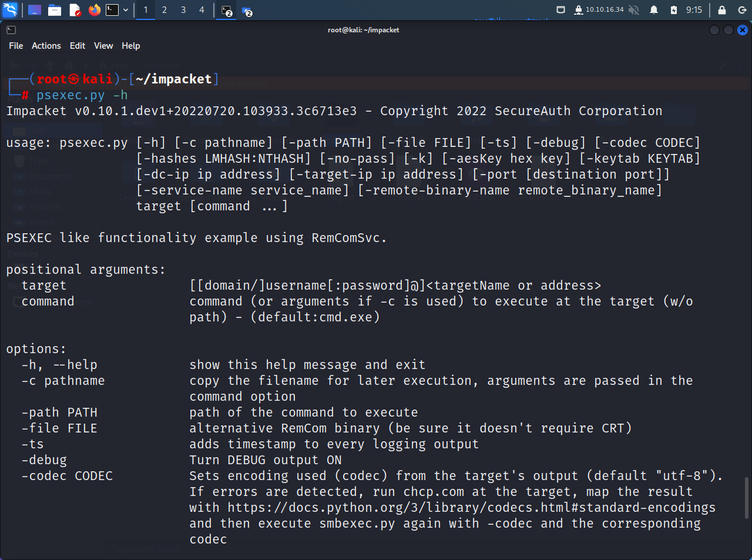Select the terminal windows taskbar button
Image resolution: width=752 pixels, height=560 pixels.
click(x=227, y=11)
